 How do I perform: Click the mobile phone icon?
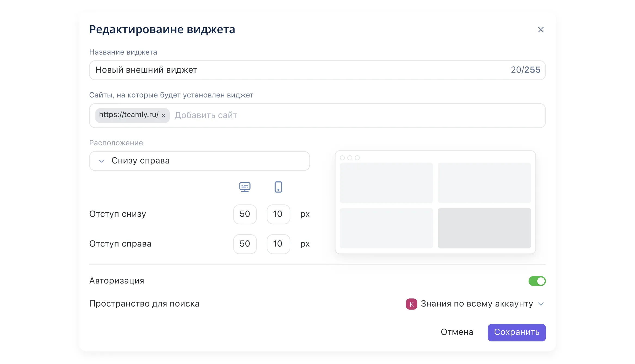click(x=278, y=187)
